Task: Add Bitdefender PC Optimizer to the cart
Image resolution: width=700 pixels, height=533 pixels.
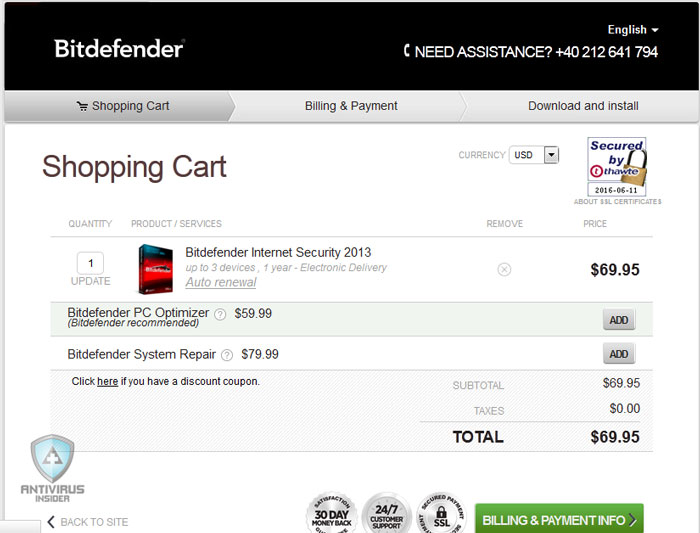Action: tap(619, 320)
